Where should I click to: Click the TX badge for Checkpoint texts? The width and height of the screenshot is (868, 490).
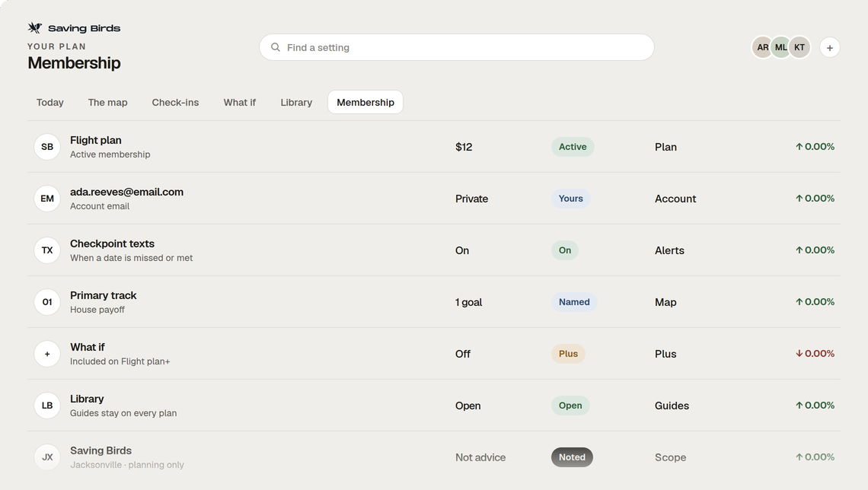click(x=47, y=250)
